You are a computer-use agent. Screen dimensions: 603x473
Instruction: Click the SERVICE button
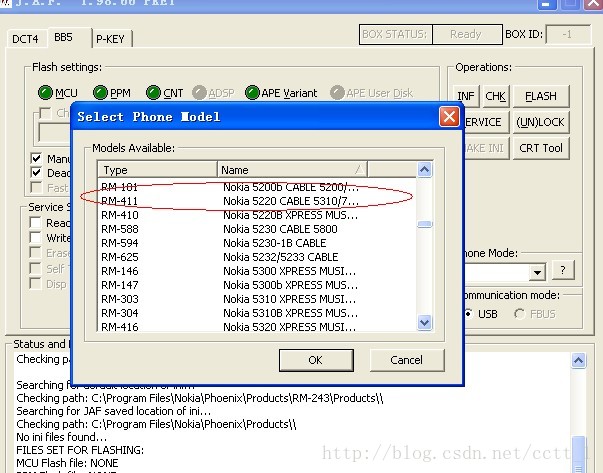pyautogui.click(x=486, y=122)
